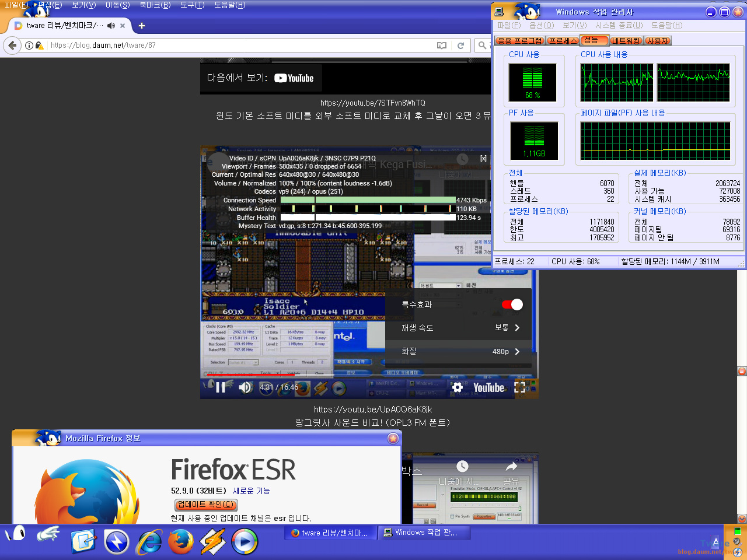Close the tware blog tab
Image resolution: width=747 pixels, height=560 pixels.
tap(123, 26)
